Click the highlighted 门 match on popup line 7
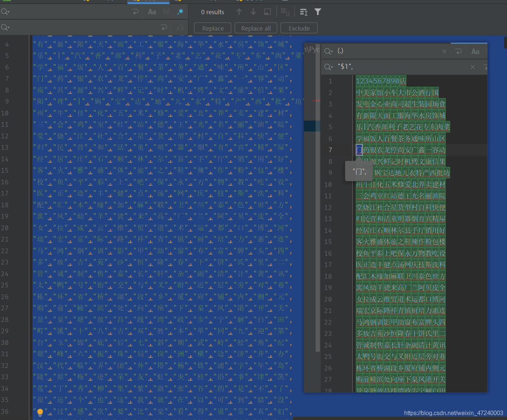This screenshot has height=420, width=507. [x=359, y=150]
